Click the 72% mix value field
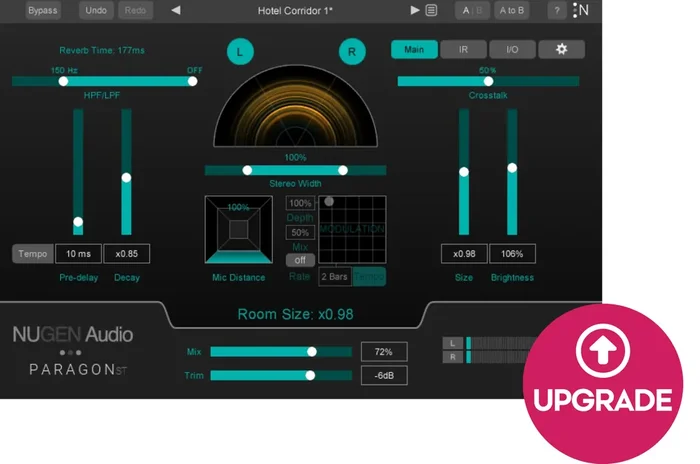This screenshot has height=464, width=700. (384, 351)
